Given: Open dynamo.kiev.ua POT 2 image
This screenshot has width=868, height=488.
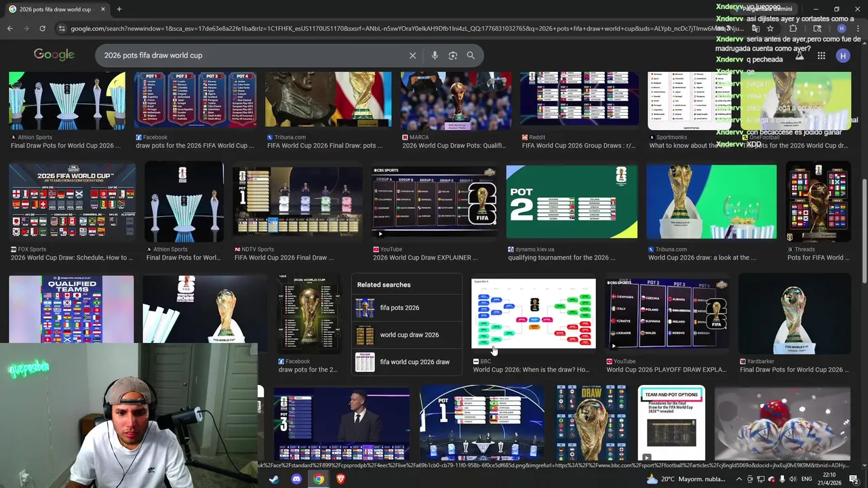Looking at the screenshot, I should (572, 202).
